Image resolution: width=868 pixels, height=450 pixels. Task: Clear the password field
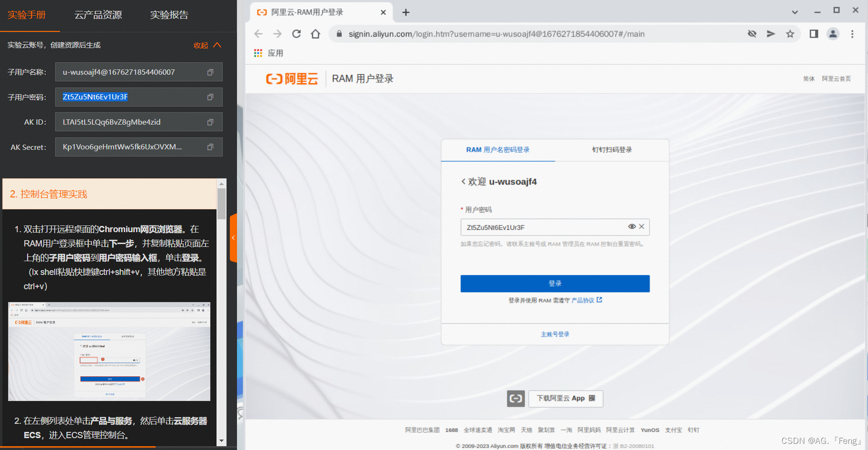[x=641, y=226]
